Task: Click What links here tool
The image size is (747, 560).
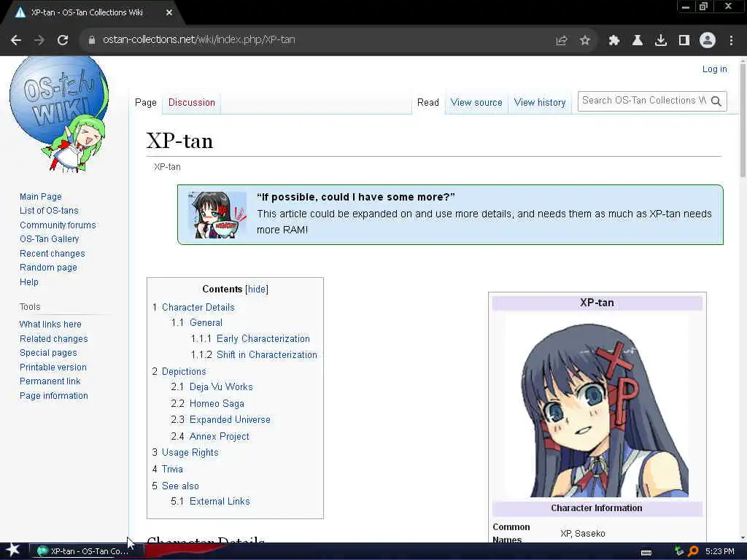Action: click(x=50, y=324)
